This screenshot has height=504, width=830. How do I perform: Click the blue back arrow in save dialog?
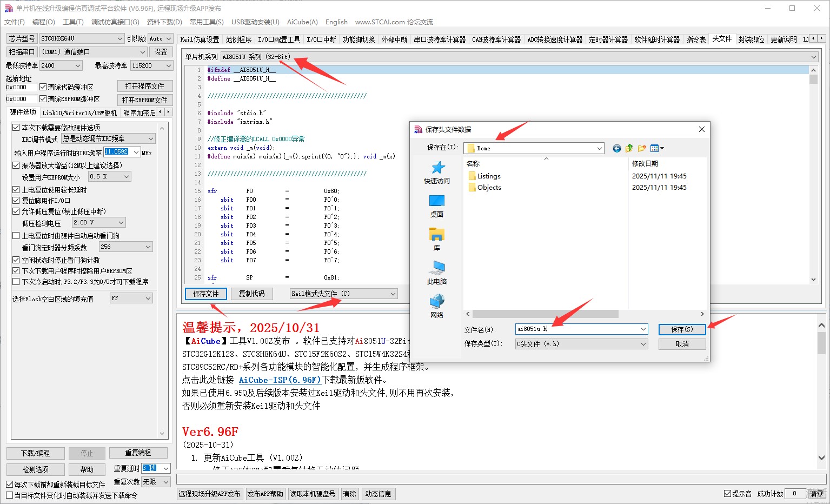click(x=616, y=148)
